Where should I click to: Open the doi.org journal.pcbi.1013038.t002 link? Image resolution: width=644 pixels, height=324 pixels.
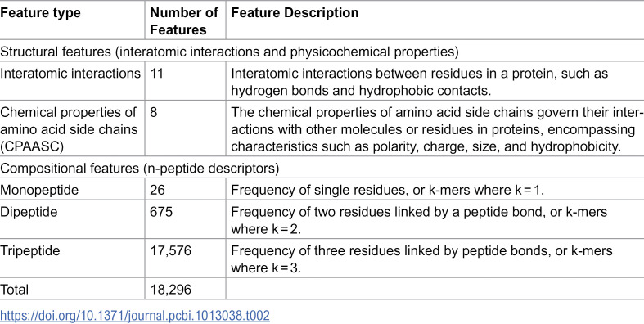coord(135,316)
